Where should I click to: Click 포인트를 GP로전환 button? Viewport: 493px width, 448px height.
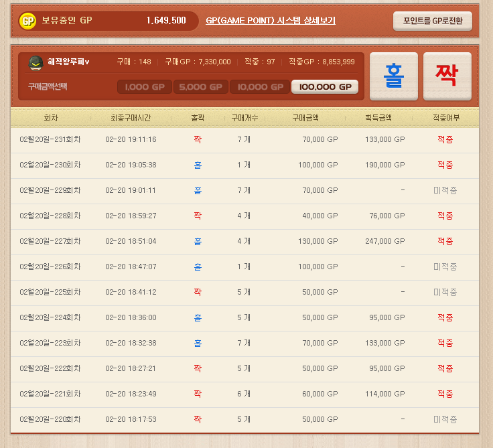pyautogui.click(x=433, y=21)
